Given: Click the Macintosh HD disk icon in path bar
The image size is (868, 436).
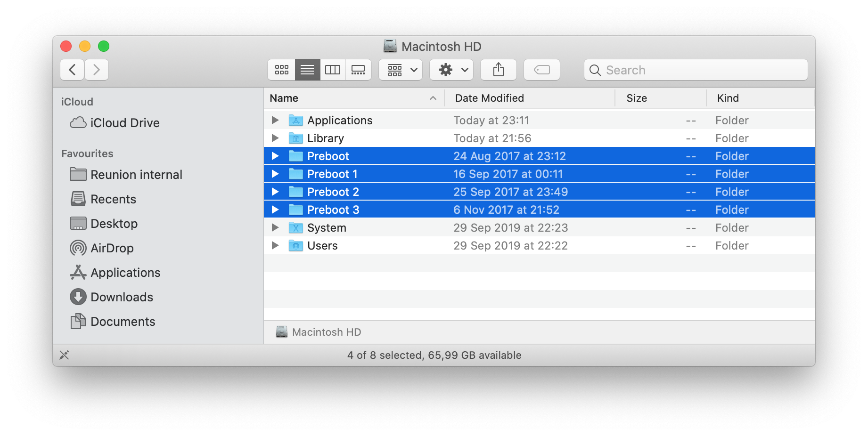Looking at the screenshot, I should (x=282, y=332).
